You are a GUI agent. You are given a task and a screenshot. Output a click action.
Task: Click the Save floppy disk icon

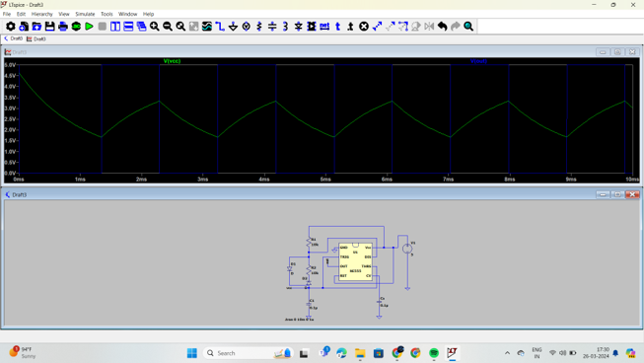pos(49,27)
